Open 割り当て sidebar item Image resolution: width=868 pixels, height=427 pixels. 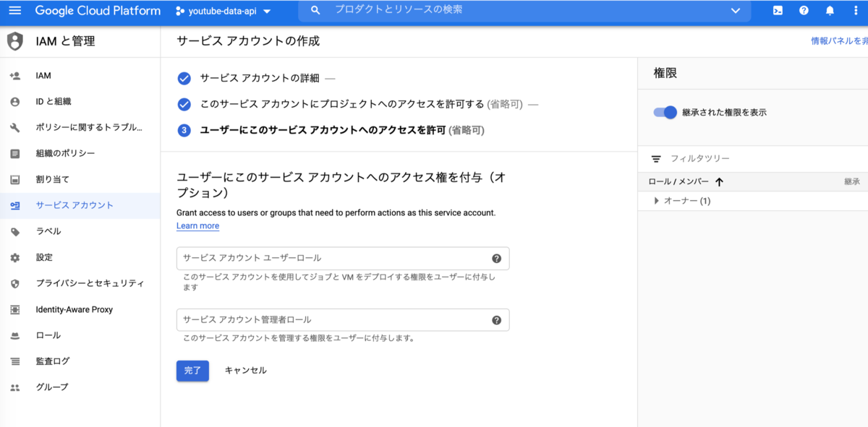(x=80, y=179)
